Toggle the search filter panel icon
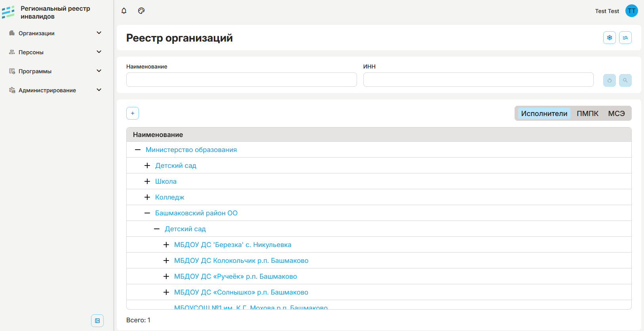Viewport: 644px width, 331px height. pyautogui.click(x=625, y=38)
